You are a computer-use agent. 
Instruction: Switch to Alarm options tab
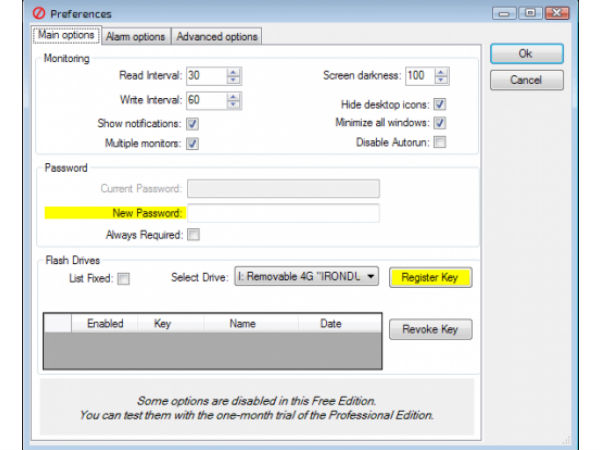coord(135,36)
